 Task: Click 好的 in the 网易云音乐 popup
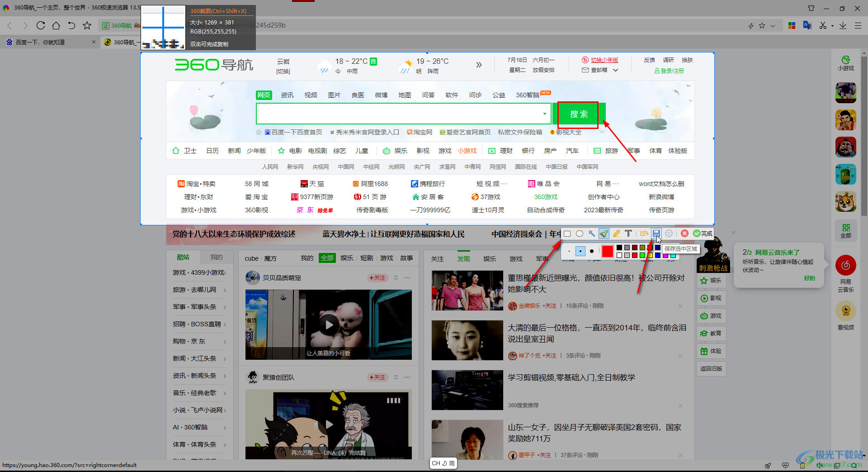[x=809, y=278]
